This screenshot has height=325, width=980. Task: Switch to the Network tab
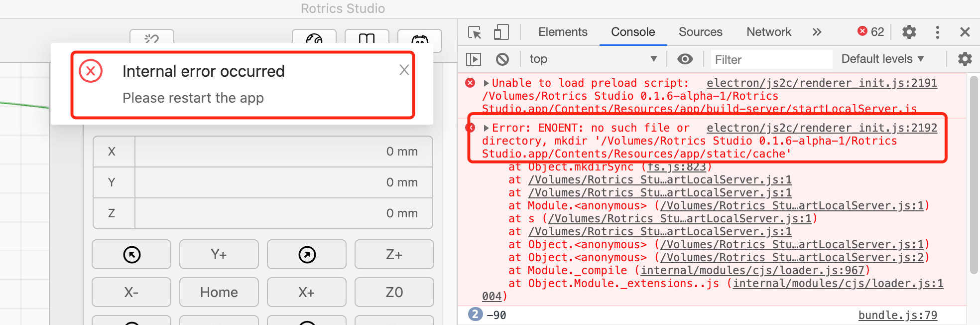click(x=769, y=32)
